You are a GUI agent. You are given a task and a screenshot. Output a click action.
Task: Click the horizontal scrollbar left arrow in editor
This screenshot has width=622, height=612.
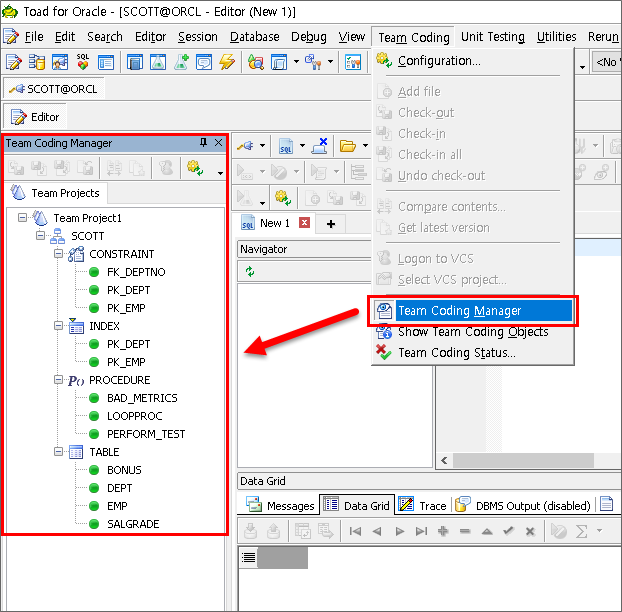coord(444,460)
